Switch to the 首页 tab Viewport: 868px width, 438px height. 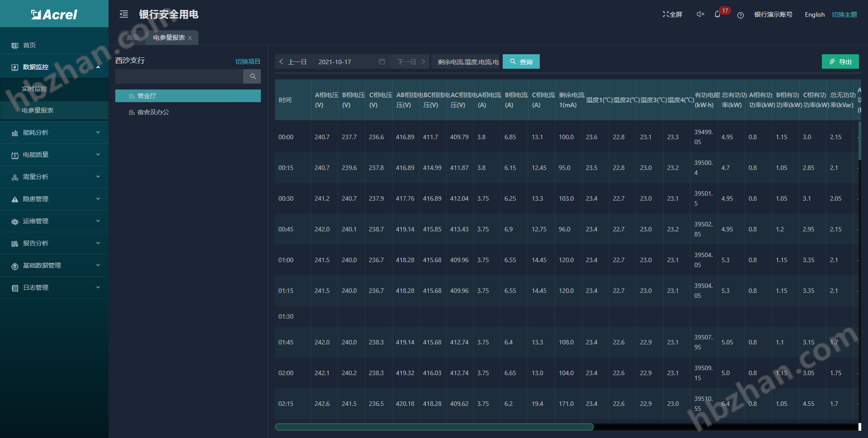[132, 38]
